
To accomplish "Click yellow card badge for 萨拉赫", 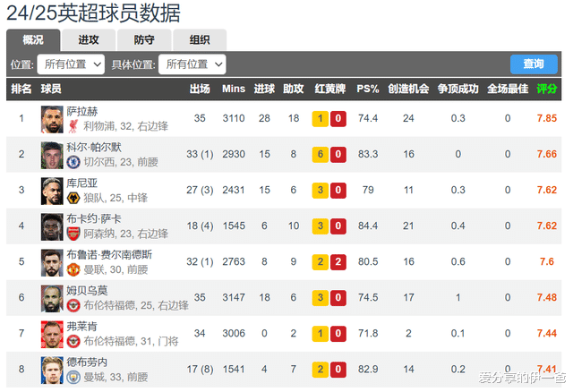I will (x=321, y=118).
